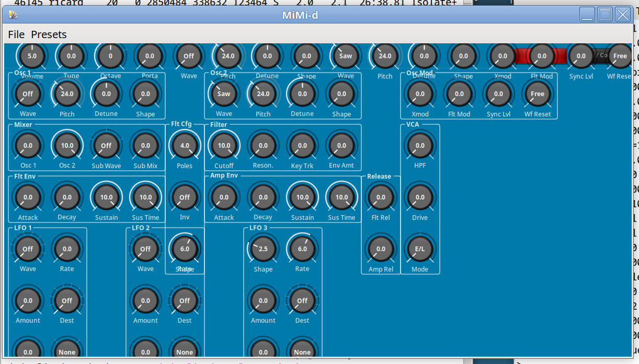
Task: Close the MiMi-d window
Action: tap(623, 15)
